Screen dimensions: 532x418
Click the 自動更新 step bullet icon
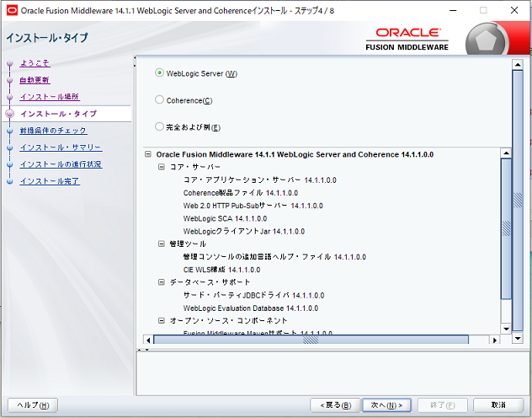click(10, 80)
